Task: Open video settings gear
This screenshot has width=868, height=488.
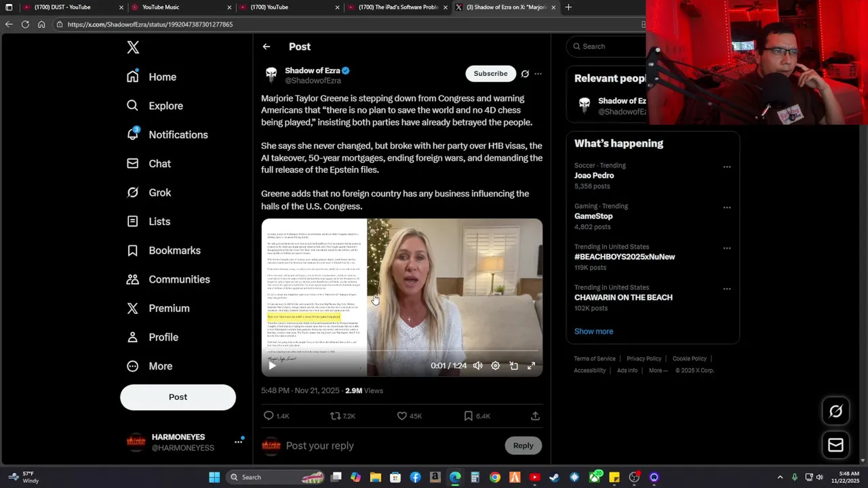Action: 496,365
